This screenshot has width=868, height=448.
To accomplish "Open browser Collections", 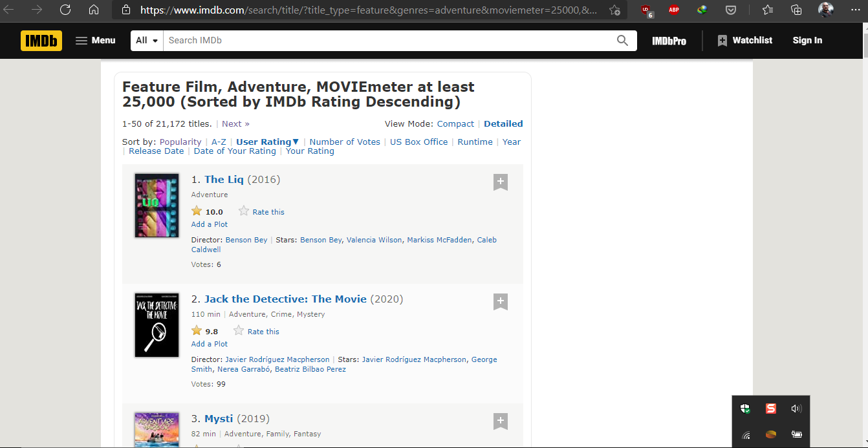I will point(796,10).
